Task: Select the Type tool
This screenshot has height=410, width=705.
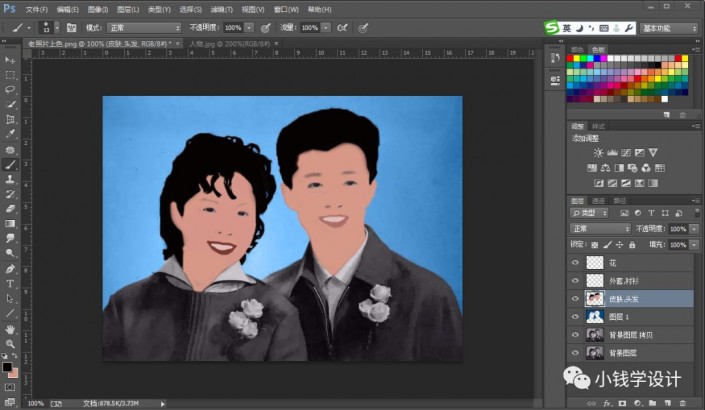Action: [10, 283]
